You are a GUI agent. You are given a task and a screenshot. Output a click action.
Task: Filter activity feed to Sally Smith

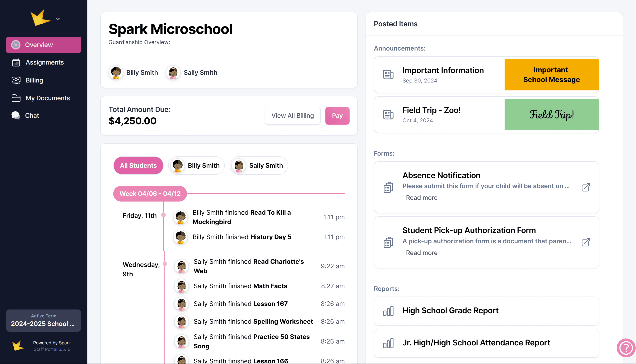click(x=259, y=165)
